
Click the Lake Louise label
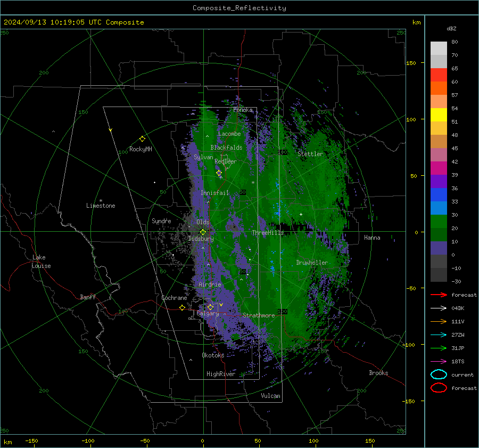pyautogui.click(x=41, y=262)
